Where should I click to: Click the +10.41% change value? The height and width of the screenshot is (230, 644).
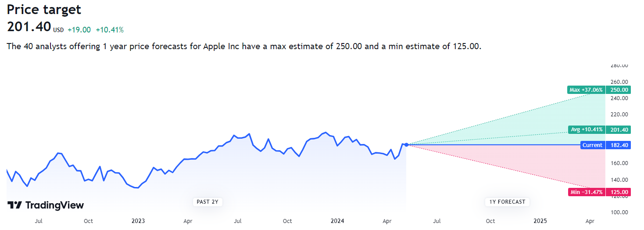pyautogui.click(x=110, y=30)
